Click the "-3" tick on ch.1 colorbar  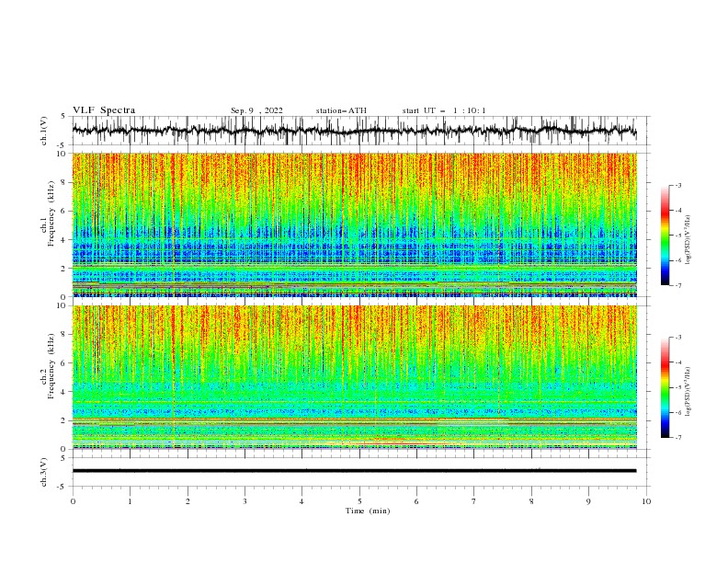click(x=678, y=185)
